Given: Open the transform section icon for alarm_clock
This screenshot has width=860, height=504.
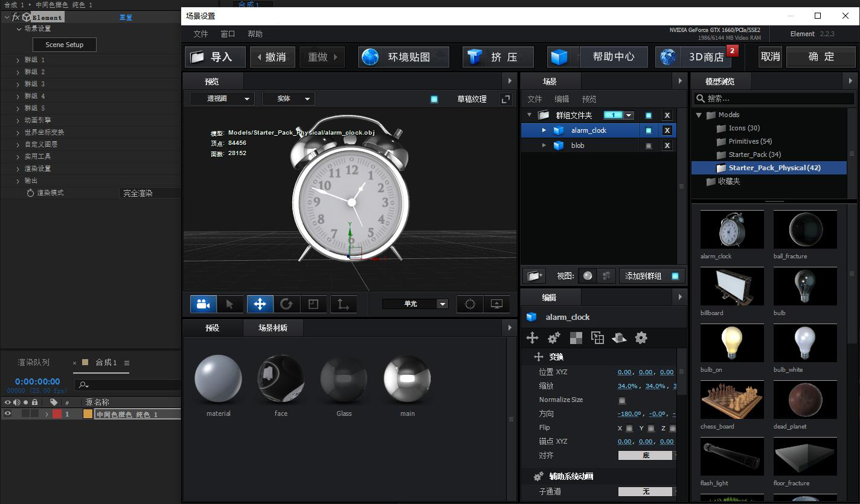Looking at the screenshot, I should point(532,338).
